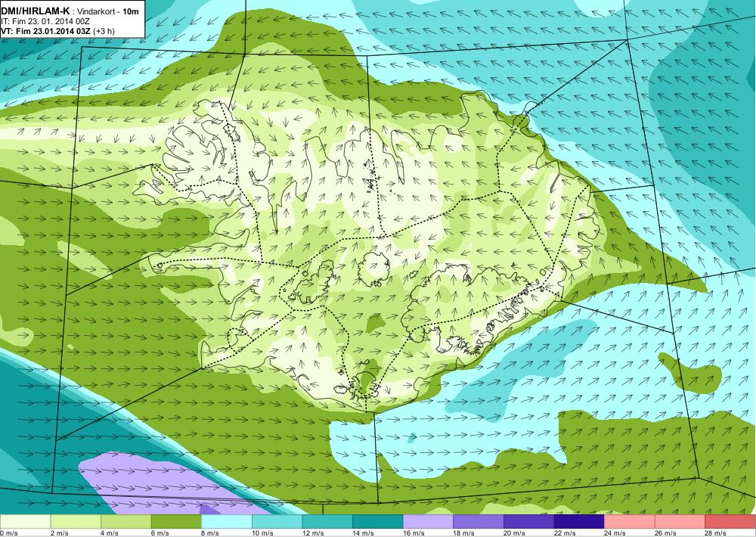This screenshot has width=756, height=537.
Task: Select the "20 m/s" legend label
Action: click(x=514, y=533)
